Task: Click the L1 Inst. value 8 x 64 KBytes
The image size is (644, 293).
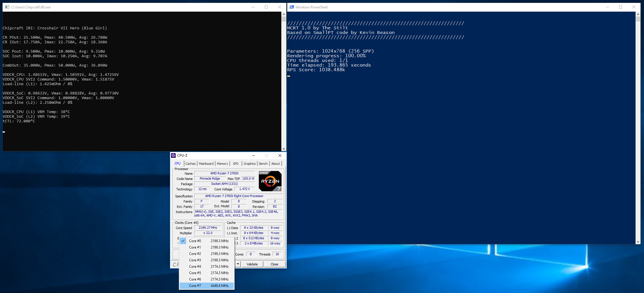Action: coord(253,233)
